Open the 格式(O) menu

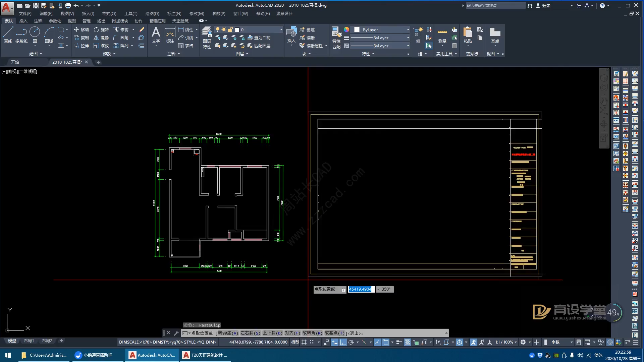[x=109, y=13]
